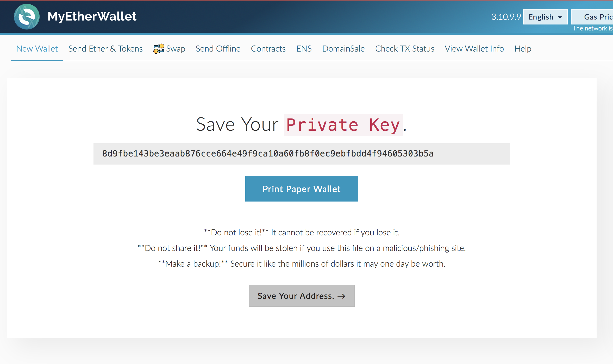The image size is (613, 364).
Task: Select the New Wallet tab
Action: click(x=37, y=48)
